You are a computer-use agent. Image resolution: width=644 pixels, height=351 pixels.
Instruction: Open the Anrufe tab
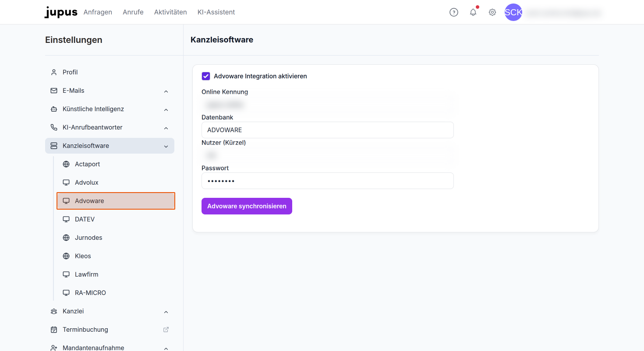click(x=133, y=12)
